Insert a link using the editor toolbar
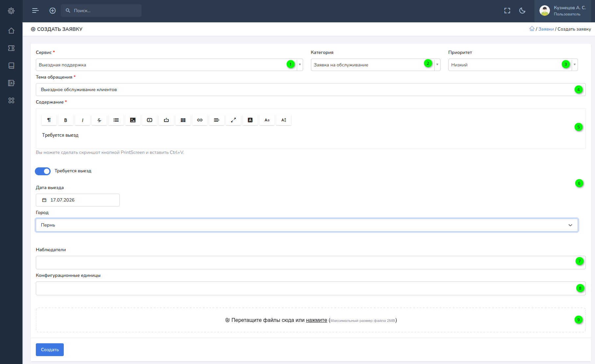 pos(200,120)
